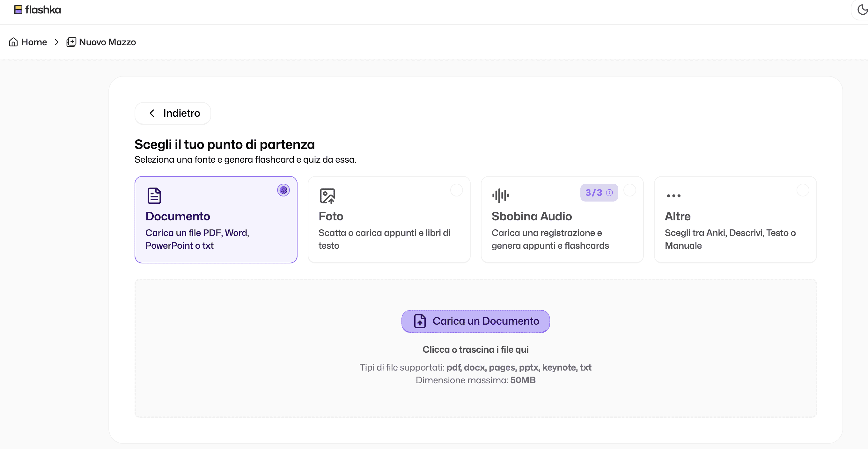Screen dimensions: 868x449
Task: Click Carica un Documento to upload a file
Action: point(475,321)
